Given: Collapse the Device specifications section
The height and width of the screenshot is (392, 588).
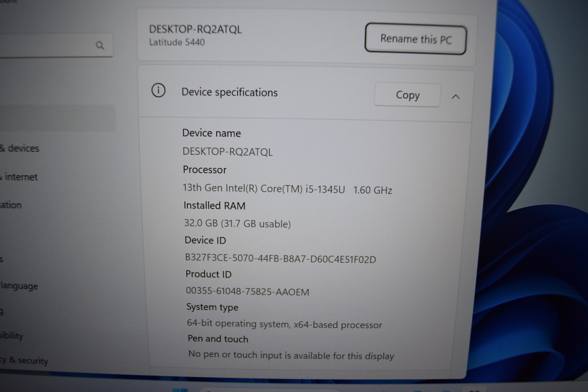Looking at the screenshot, I should click(x=455, y=96).
